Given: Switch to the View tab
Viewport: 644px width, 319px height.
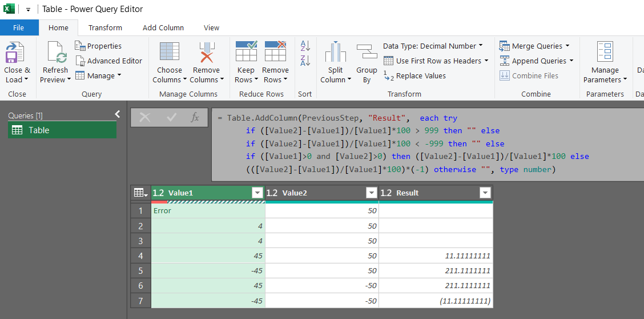Looking at the screenshot, I should tap(211, 27).
